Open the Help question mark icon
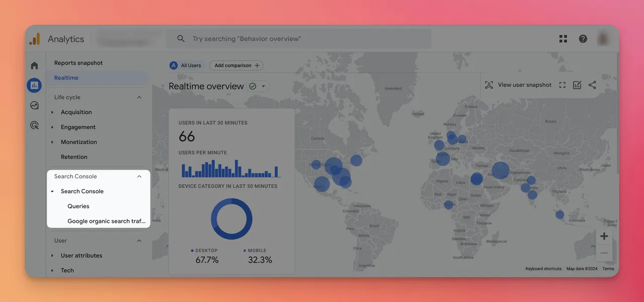 pyautogui.click(x=583, y=39)
